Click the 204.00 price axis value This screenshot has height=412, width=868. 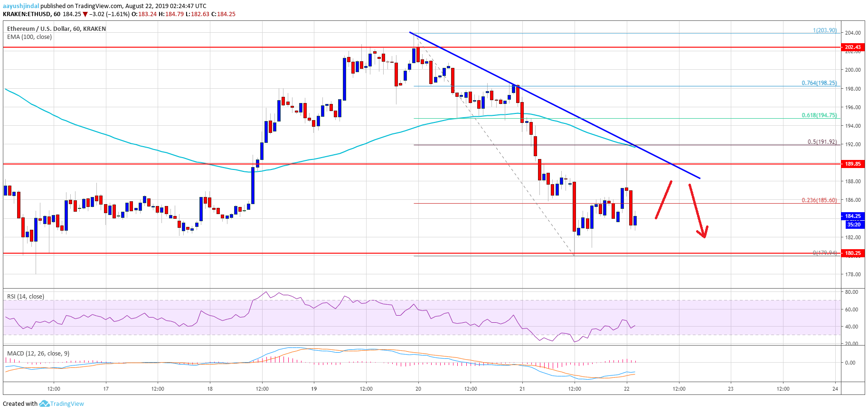(x=853, y=33)
